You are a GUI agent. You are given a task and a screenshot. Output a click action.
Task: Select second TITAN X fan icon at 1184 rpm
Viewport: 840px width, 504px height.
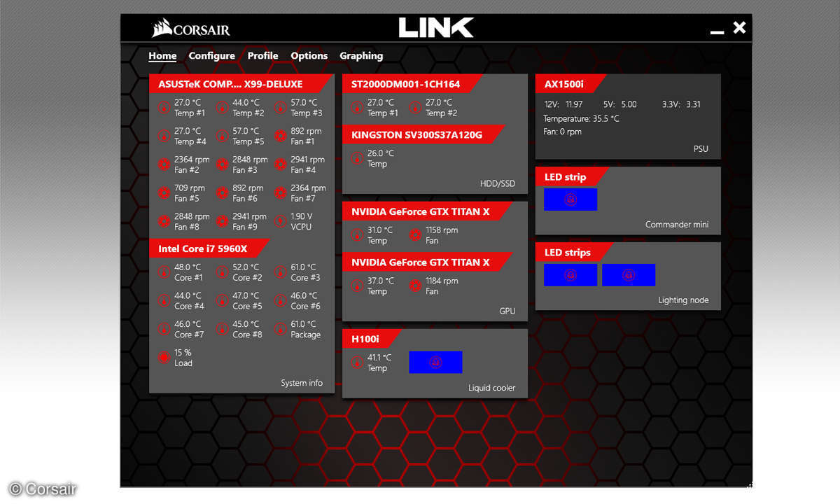click(x=414, y=286)
